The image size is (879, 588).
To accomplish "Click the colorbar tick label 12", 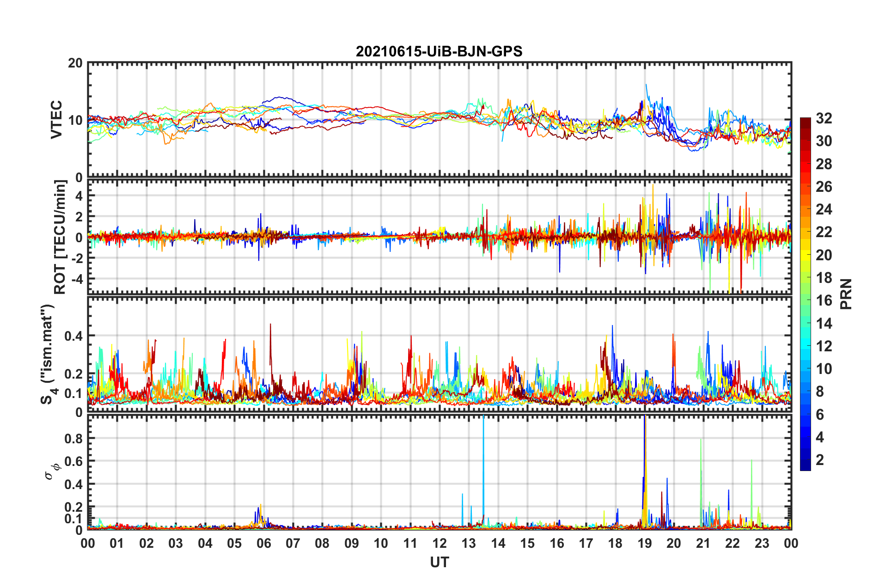I will (824, 346).
